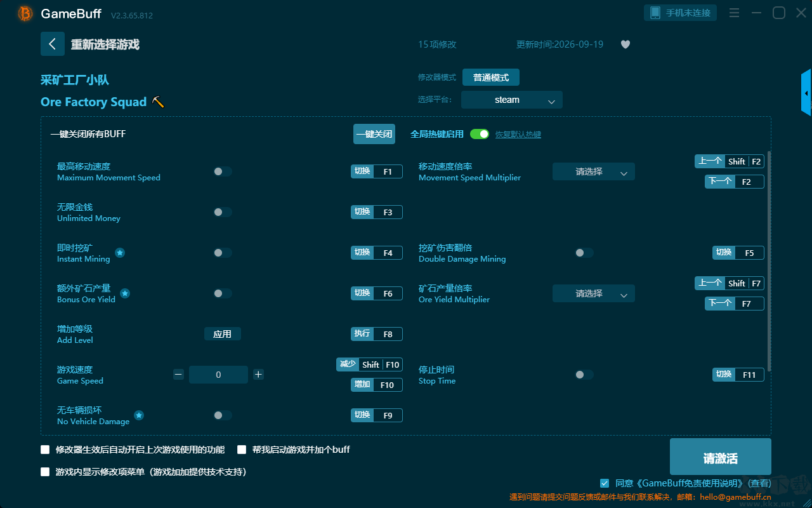Expand the side panel arrow tab
The height and width of the screenshot is (508, 812).
[x=806, y=93]
